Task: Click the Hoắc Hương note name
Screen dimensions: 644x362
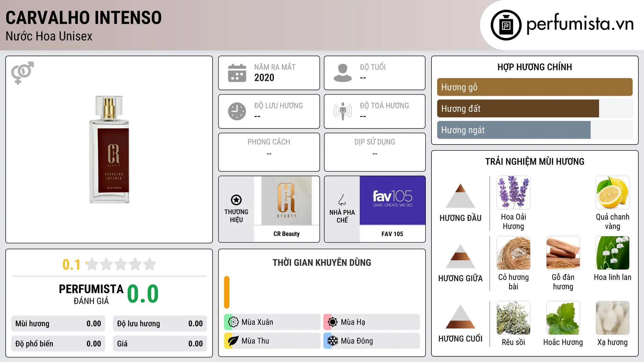Action: click(563, 342)
